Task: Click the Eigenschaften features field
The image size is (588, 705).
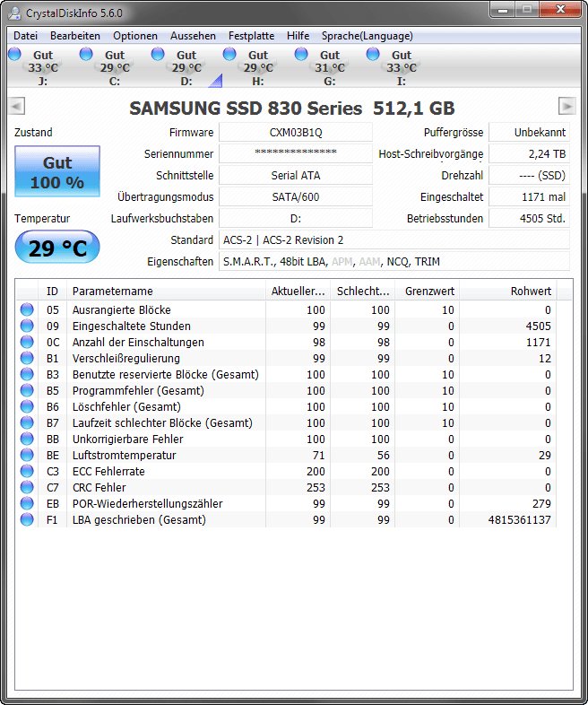Action: pos(394,262)
